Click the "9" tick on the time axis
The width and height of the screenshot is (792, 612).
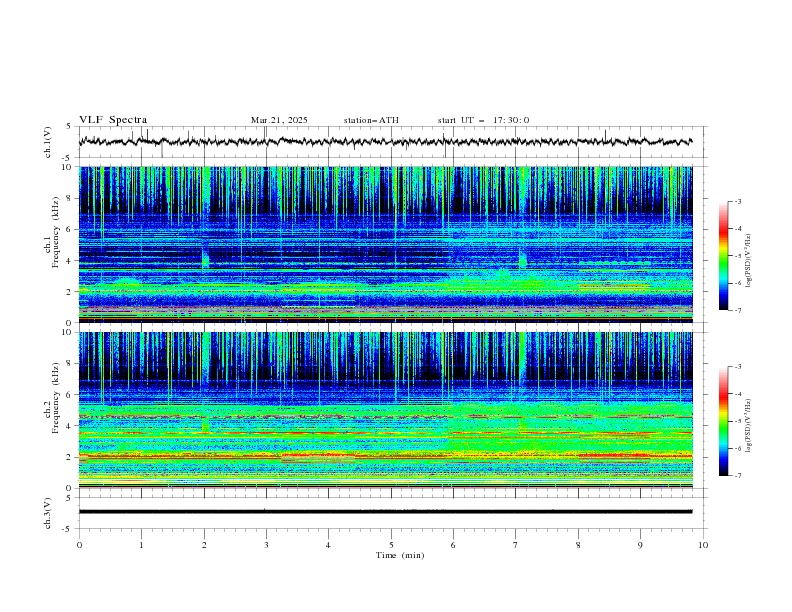640,545
